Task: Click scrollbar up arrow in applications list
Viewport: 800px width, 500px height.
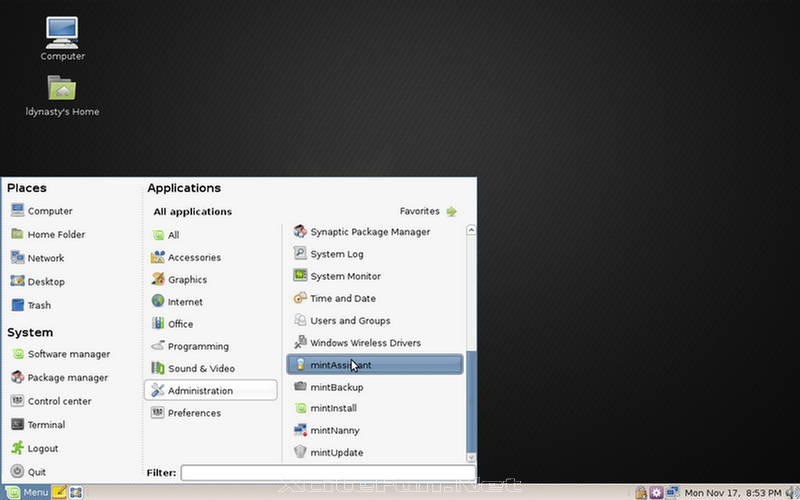Action: (x=471, y=230)
